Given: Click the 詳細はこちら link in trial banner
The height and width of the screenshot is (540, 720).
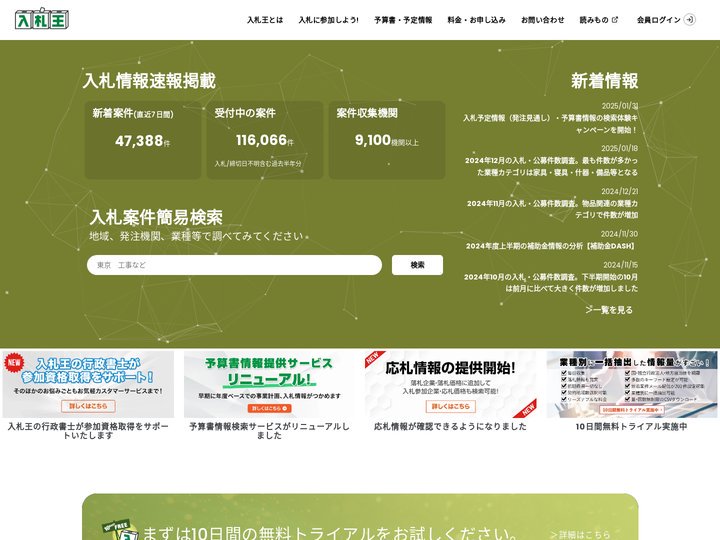Looking at the screenshot, I should pyautogui.click(x=580, y=534).
